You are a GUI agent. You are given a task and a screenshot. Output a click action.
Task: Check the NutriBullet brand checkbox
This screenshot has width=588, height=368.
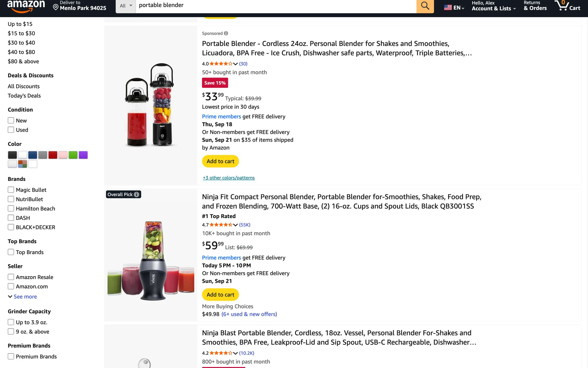[x=11, y=199]
